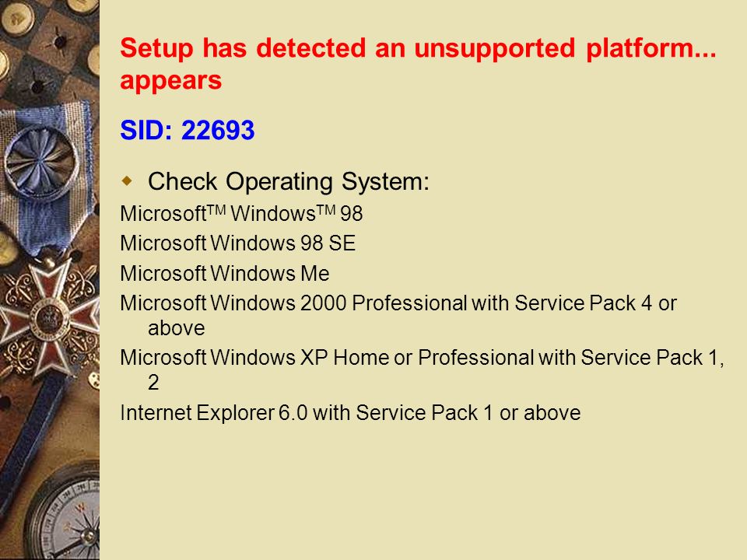Click the Check Operating System heading
The height and width of the screenshot is (560, 747).
(289, 181)
